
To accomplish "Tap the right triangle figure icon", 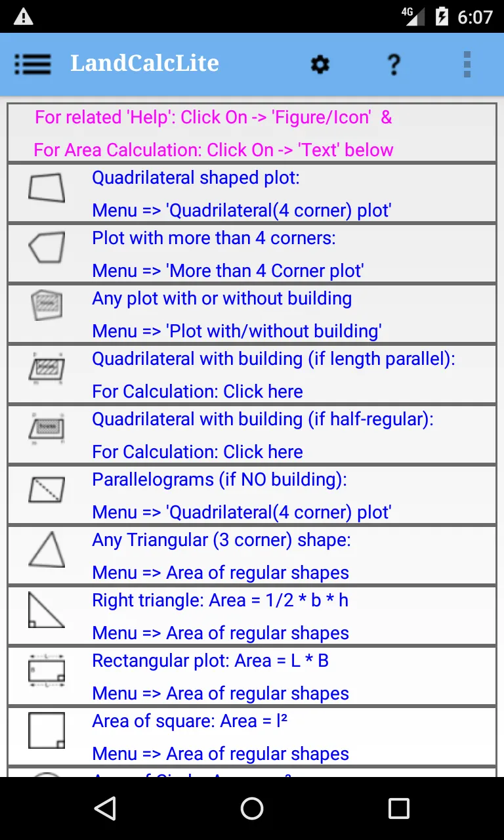I will pos(47,610).
